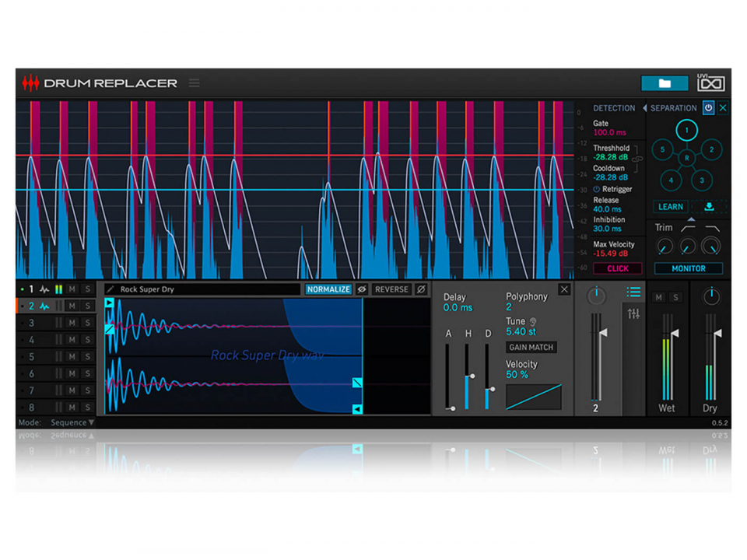This screenshot has width=747, height=560.
Task: Toggle the Threshold/Cooldown link icon
Action: [637, 159]
